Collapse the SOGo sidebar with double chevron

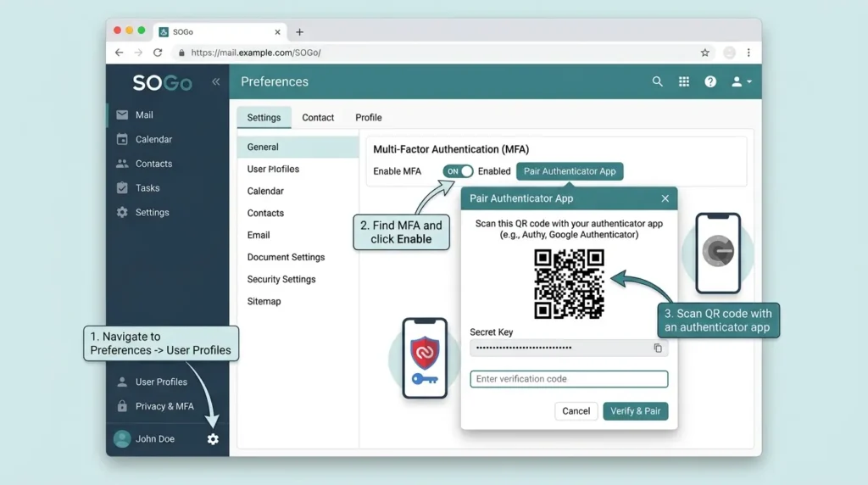216,82
